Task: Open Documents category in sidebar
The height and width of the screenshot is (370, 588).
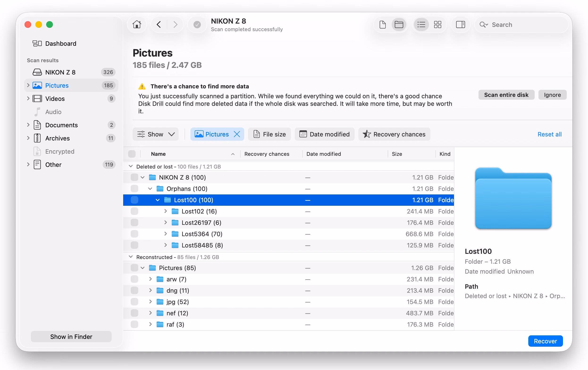Action: tap(71, 125)
